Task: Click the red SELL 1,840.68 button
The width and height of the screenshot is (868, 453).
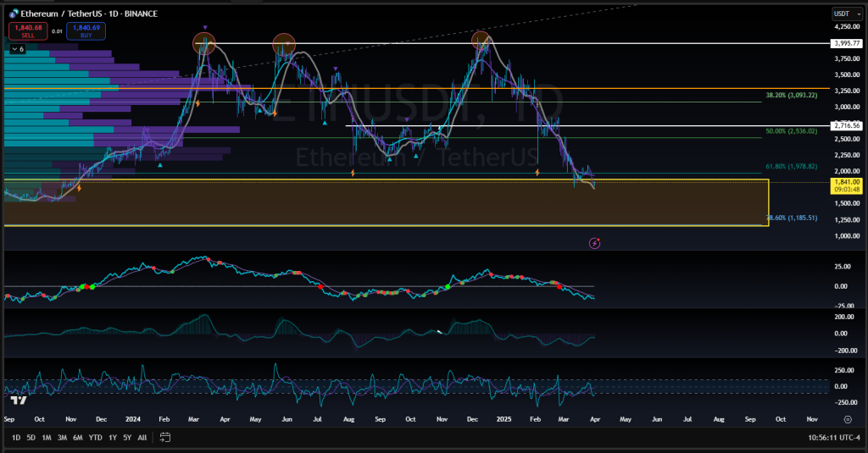Action: tap(28, 31)
